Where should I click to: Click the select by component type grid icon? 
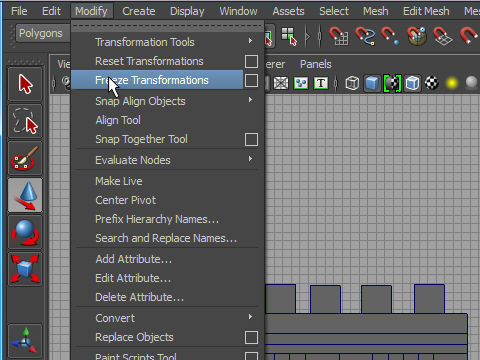pyautogui.click(x=289, y=36)
